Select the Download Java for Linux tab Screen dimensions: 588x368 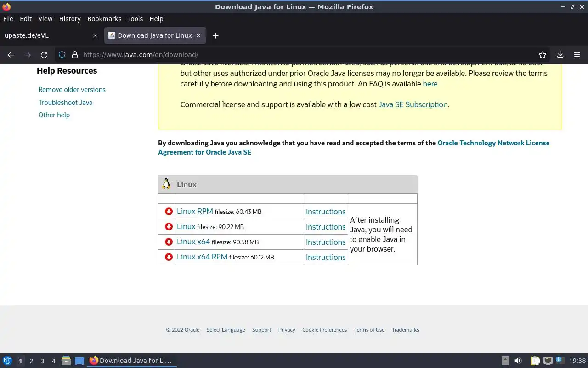155,35
